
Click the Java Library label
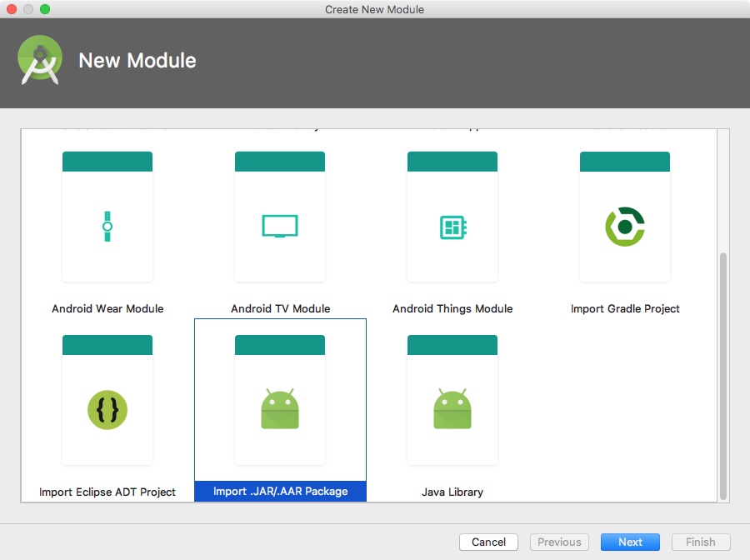(452, 492)
